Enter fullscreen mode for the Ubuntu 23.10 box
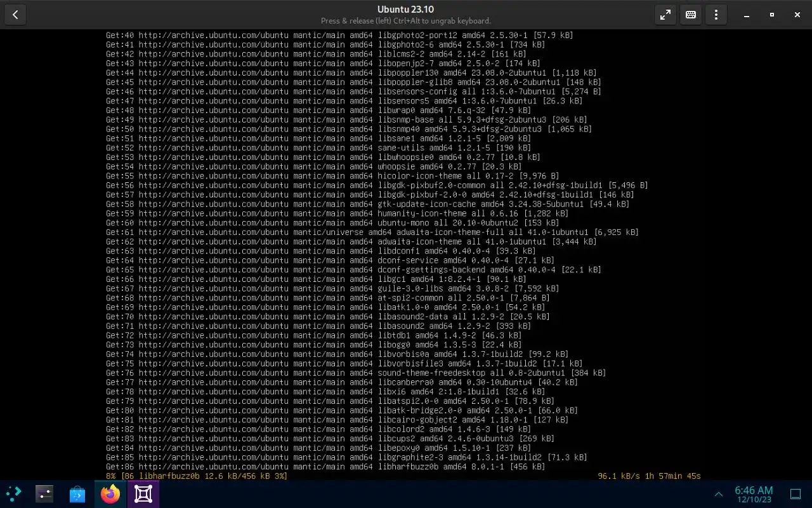 click(665, 15)
